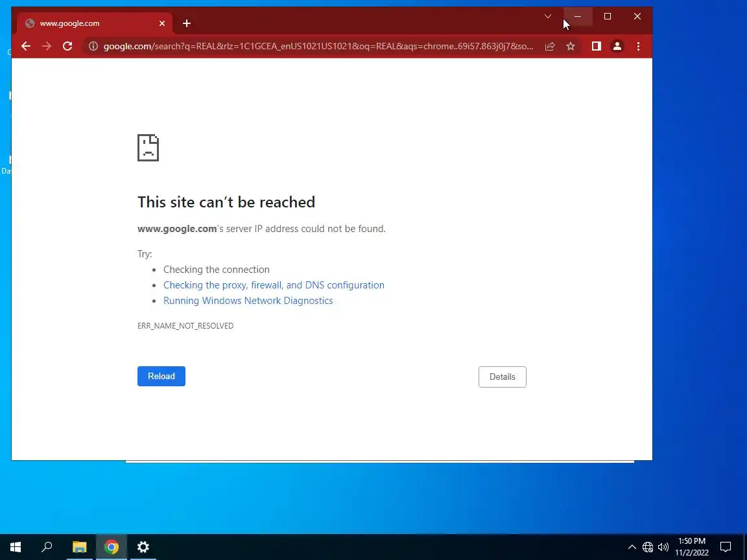
Task: Open the clock showing 1:50 PM
Action: pos(692,546)
